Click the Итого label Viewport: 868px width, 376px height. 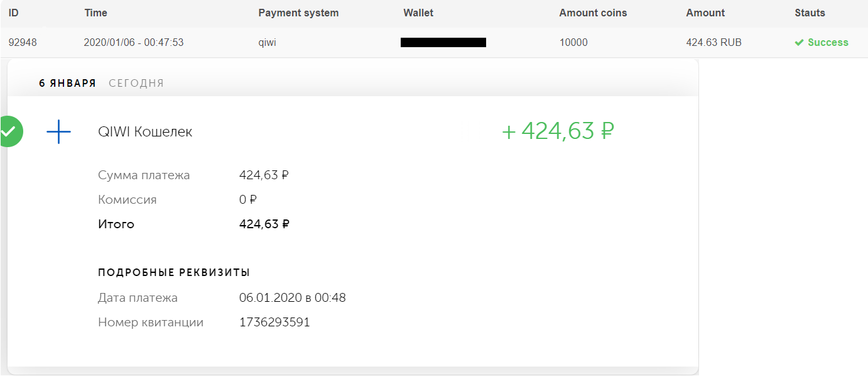coord(116,224)
